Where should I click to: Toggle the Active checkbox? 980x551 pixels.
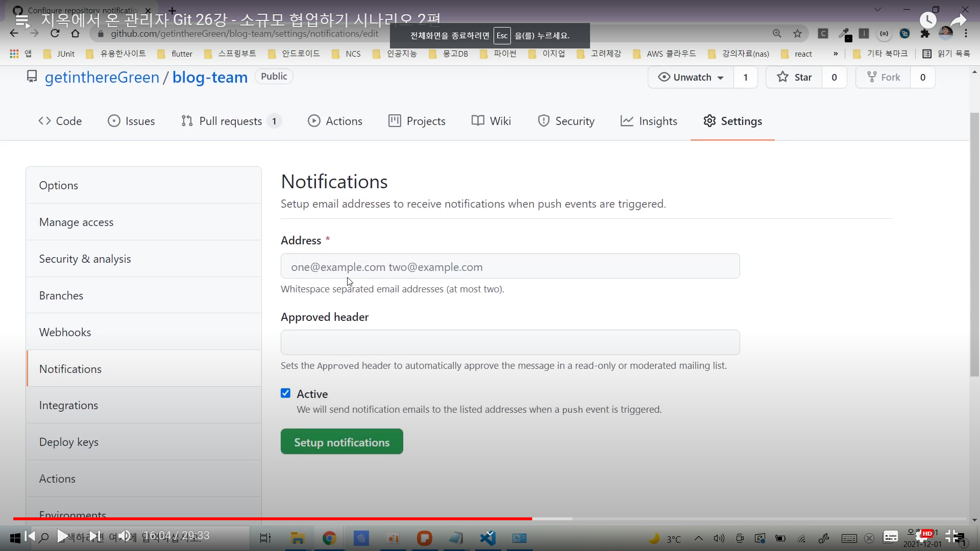point(285,393)
